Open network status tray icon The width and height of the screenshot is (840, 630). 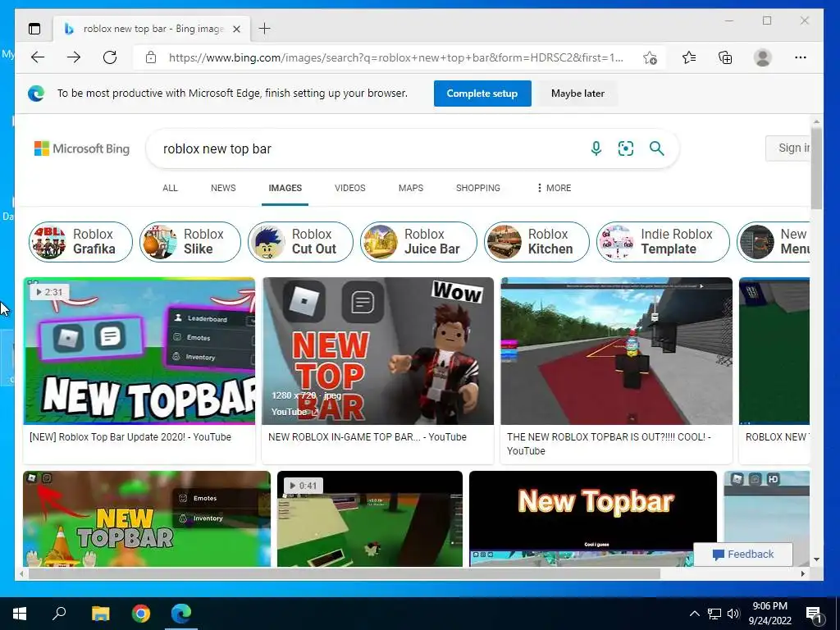[714, 614]
